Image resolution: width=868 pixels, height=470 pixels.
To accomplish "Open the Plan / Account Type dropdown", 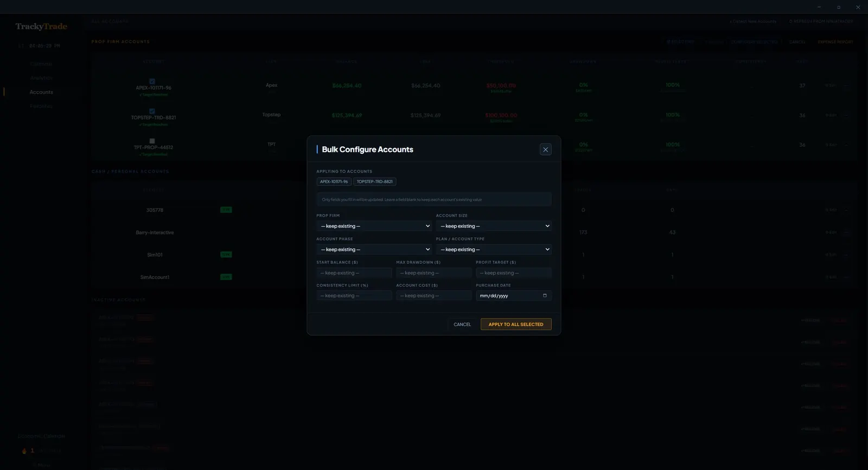I will (494, 250).
